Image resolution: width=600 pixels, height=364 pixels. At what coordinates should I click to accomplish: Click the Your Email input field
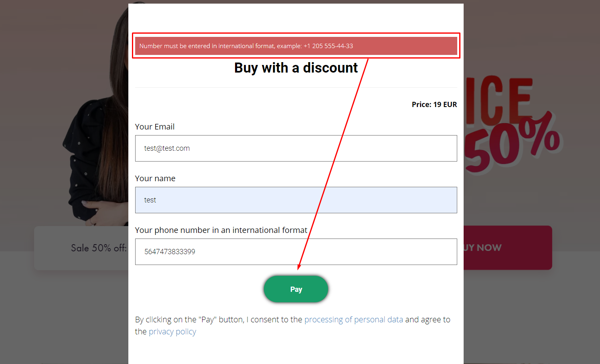coord(296,148)
